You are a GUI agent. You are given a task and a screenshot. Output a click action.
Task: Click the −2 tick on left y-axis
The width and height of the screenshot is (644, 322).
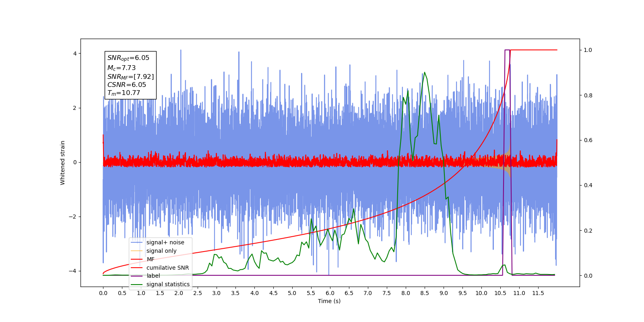coord(73,217)
